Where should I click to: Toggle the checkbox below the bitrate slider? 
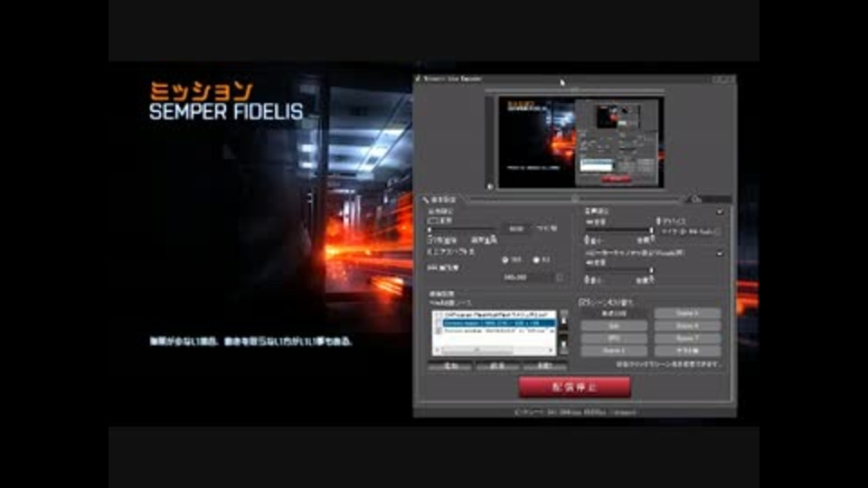431,240
